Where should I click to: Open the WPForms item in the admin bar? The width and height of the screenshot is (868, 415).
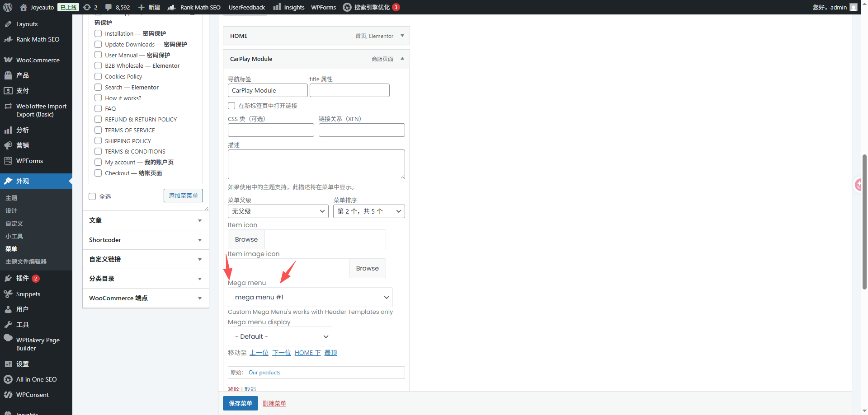[x=323, y=7]
